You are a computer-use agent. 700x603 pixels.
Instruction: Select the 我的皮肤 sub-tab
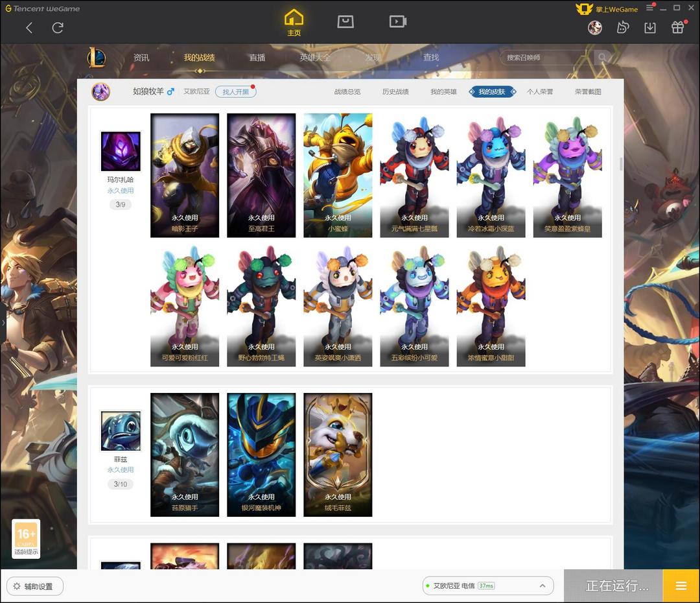coord(492,91)
